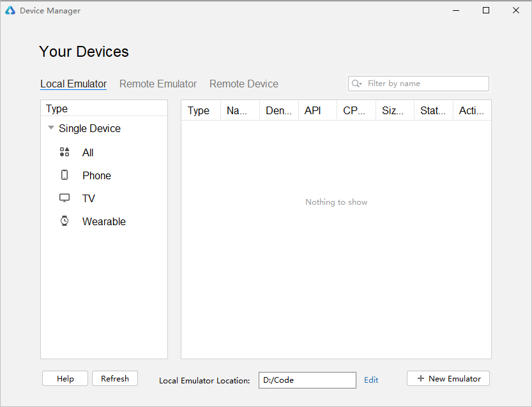Sort by the Status column header
The width and height of the screenshot is (532, 407).
[x=434, y=110]
